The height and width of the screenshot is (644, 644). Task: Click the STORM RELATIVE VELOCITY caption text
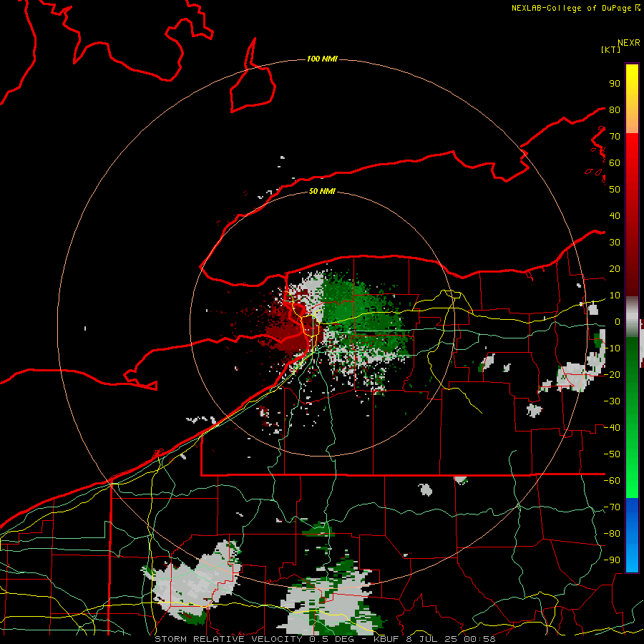pyautogui.click(x=228, y=639)
